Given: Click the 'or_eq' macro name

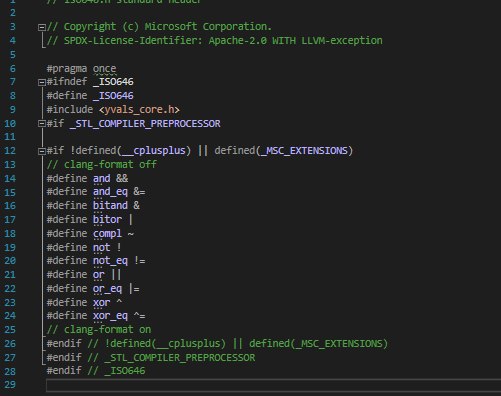Looking at the screenshot, I should point(107,289).
